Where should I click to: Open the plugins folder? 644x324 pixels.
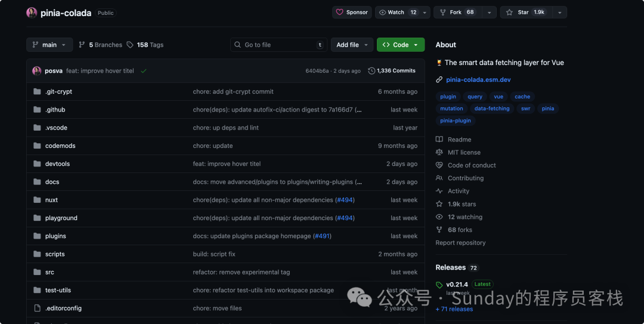point(55,236)
